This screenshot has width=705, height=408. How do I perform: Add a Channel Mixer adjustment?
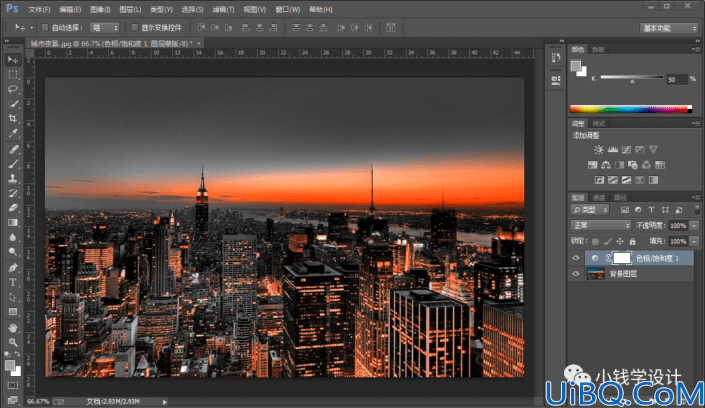[x=646, y=165]
